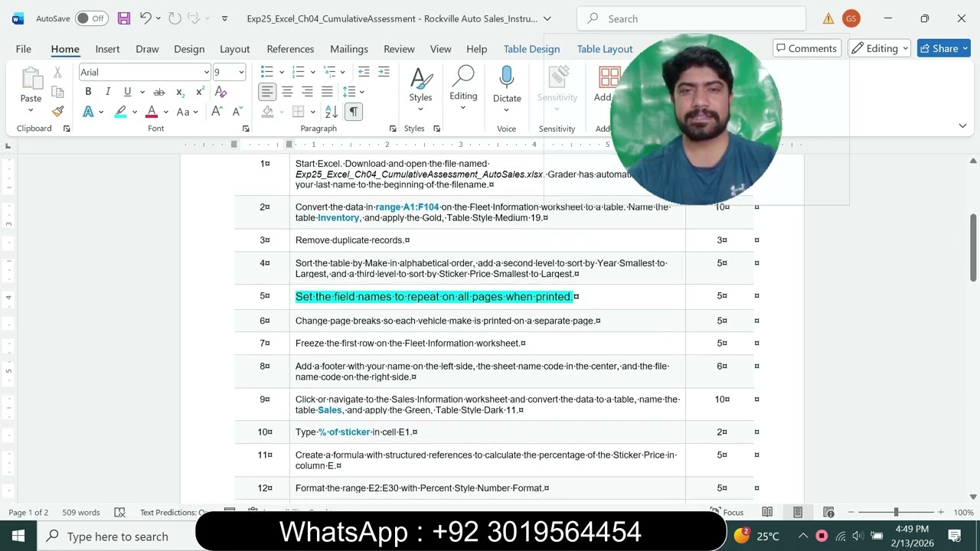Toggle Strikethrough formatting
The image size is (980, 551).
coord(159,92)
